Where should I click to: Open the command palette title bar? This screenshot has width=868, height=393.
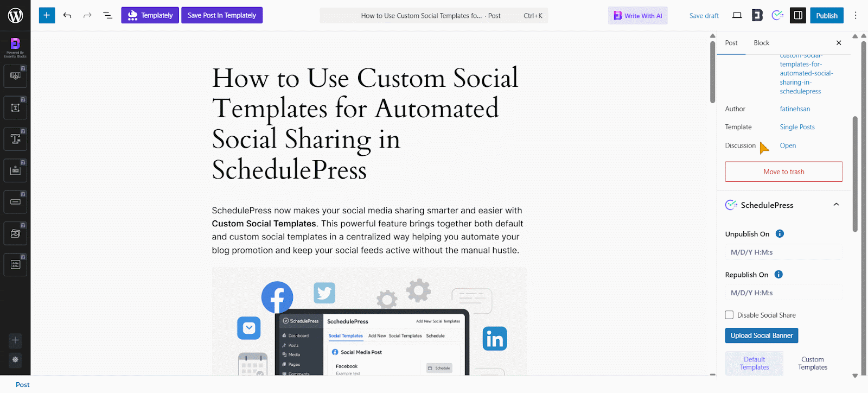434,15
